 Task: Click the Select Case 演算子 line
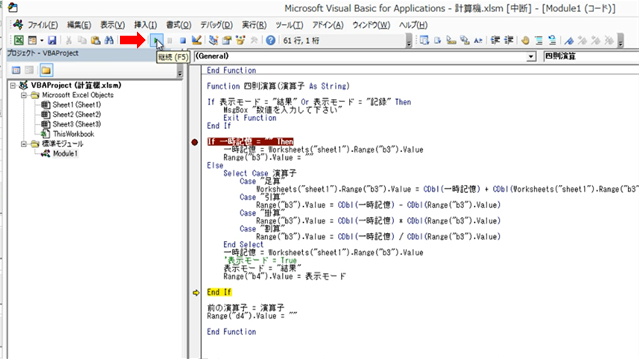pos(260,173)
